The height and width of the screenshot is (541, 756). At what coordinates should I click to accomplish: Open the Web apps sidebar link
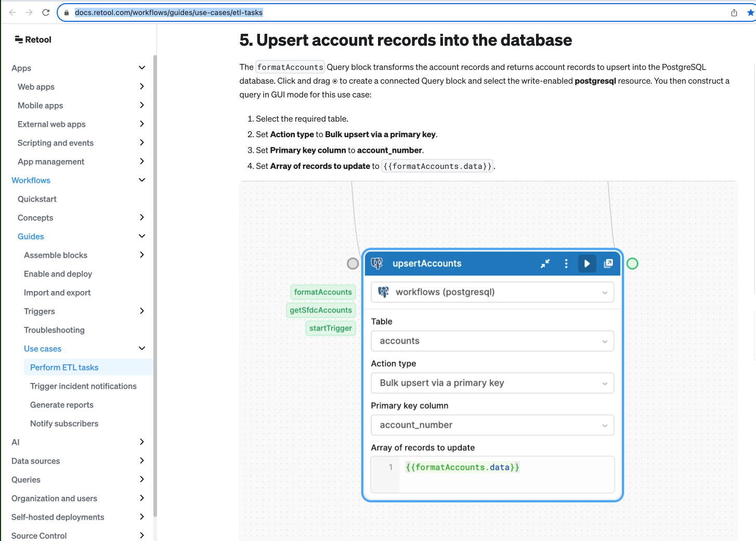pos(36,87)
